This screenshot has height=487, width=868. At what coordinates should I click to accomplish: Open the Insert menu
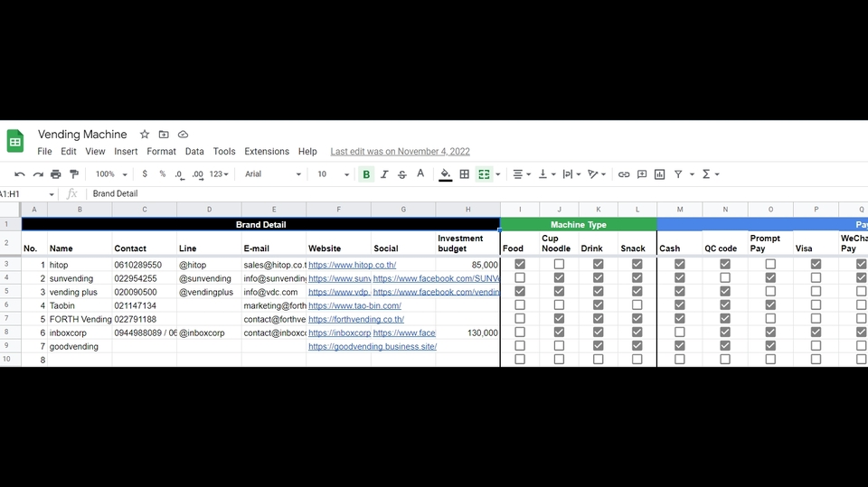(126, 152)
